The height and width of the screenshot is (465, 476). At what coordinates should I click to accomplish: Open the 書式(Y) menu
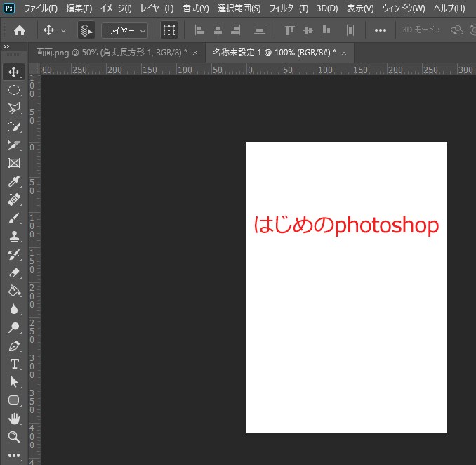[x=195, y=8]
